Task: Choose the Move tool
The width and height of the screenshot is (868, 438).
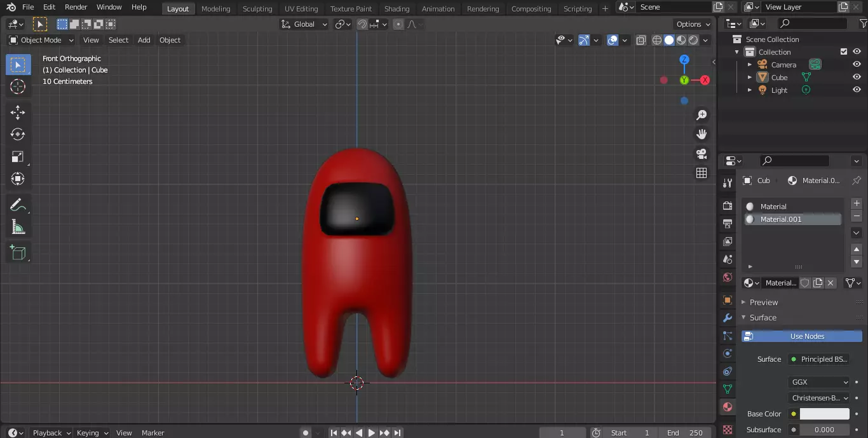Action: click(x=18, y=113)
